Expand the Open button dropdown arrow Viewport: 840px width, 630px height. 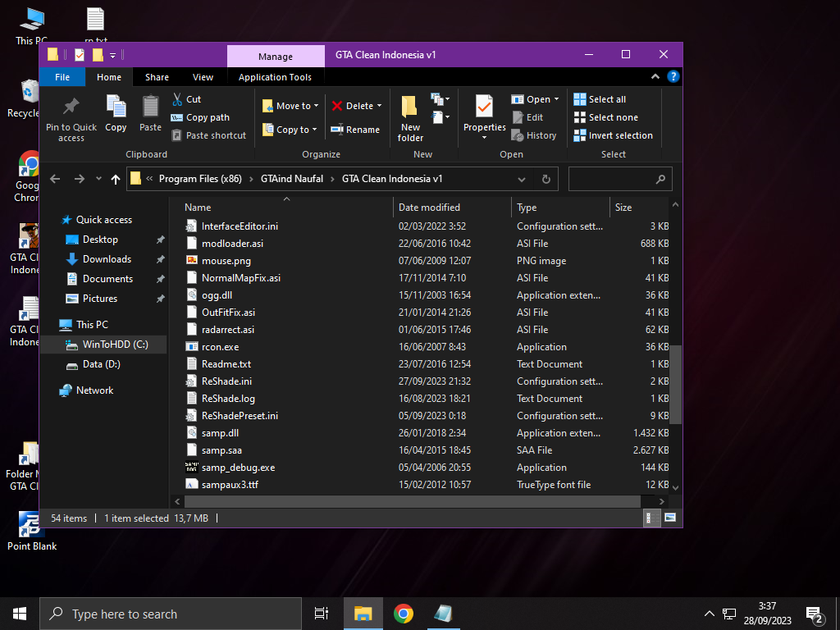(557, 99)
